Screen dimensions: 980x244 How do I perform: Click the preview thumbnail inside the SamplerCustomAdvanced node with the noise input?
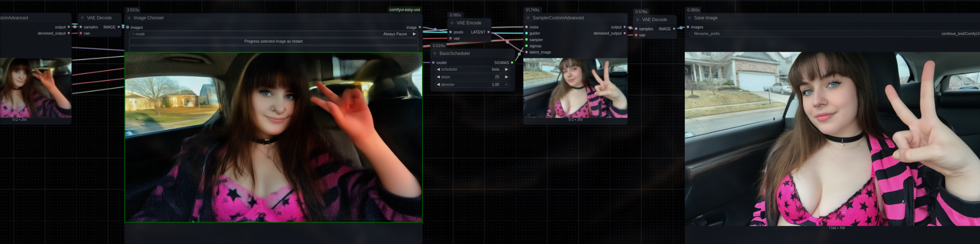click(x=575, y=88)
